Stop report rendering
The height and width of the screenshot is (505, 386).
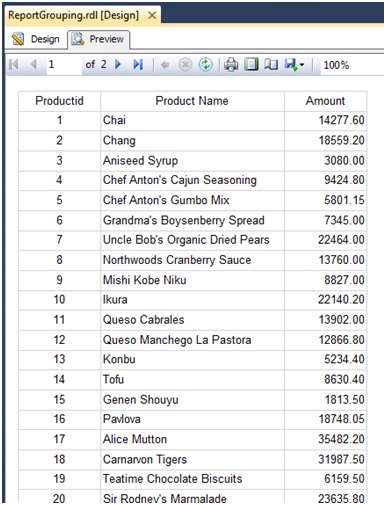click(x=185, y=65)
